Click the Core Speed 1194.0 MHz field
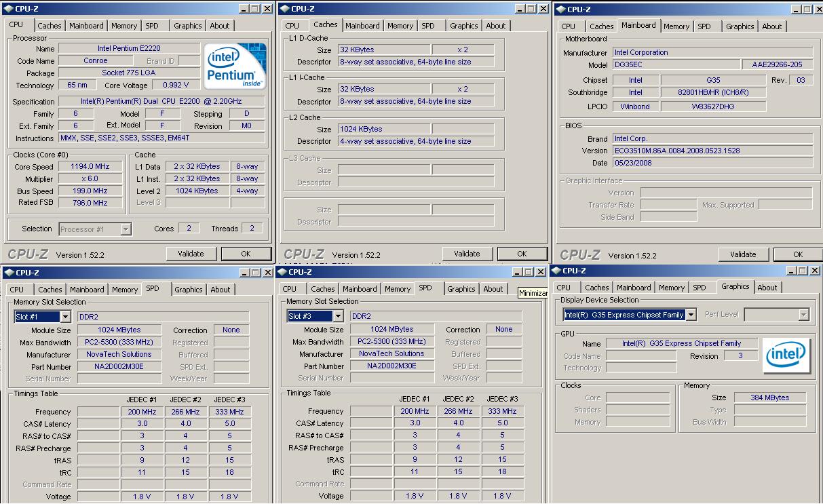 tap(90, 167)
